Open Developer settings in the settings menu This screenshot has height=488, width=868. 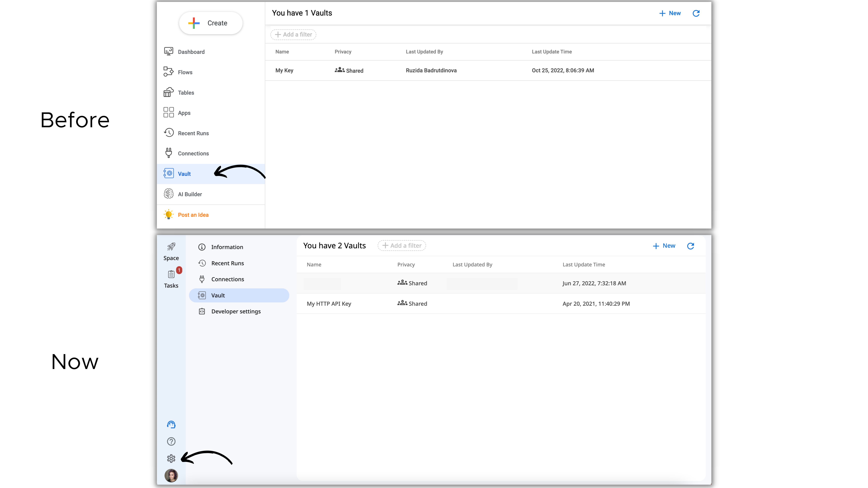pyautogui.click(x=236, y=311)
